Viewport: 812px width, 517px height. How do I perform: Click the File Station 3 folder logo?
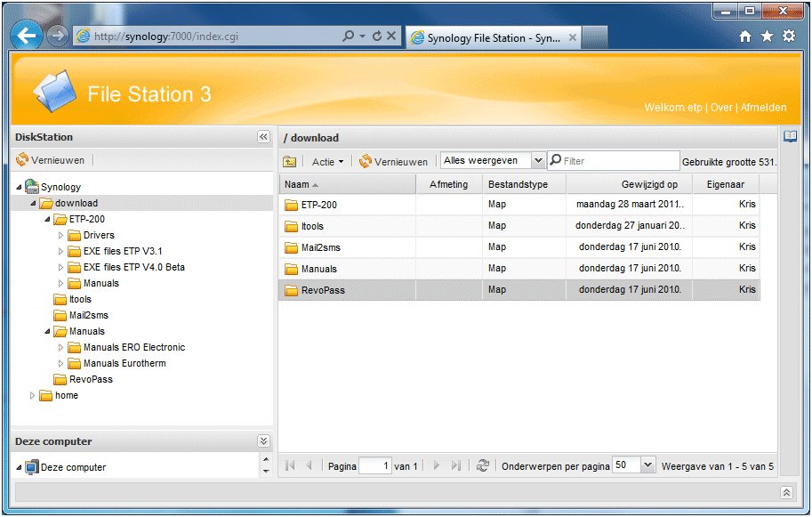(x=55, y=91)
